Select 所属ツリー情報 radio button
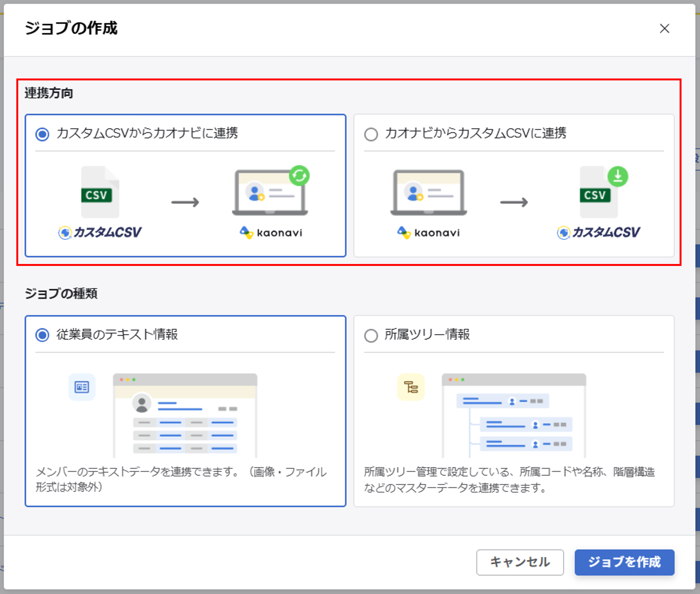 [x=371, y=335]
